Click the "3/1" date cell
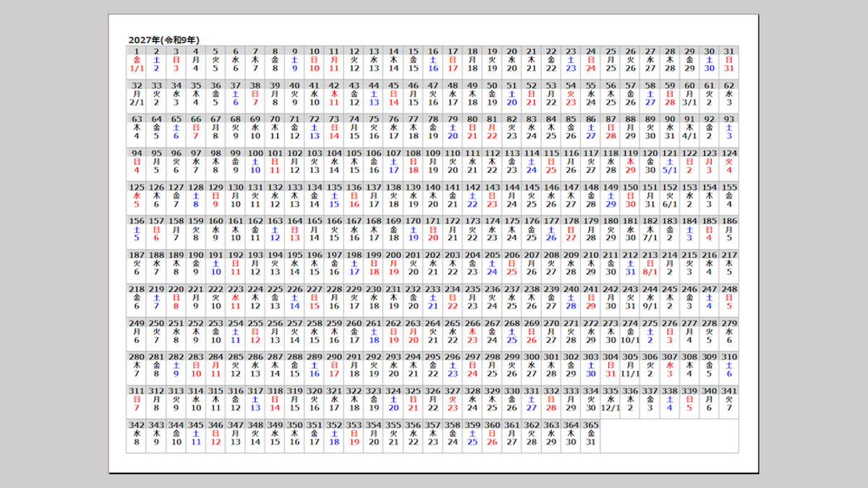This screenshot has width=868, height=488. click(x=689, y=102)
